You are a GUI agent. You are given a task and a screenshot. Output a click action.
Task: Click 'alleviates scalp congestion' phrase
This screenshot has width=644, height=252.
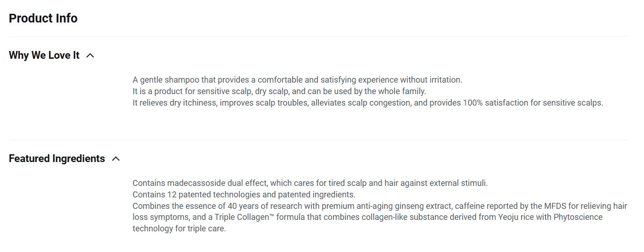coord(361,103)
